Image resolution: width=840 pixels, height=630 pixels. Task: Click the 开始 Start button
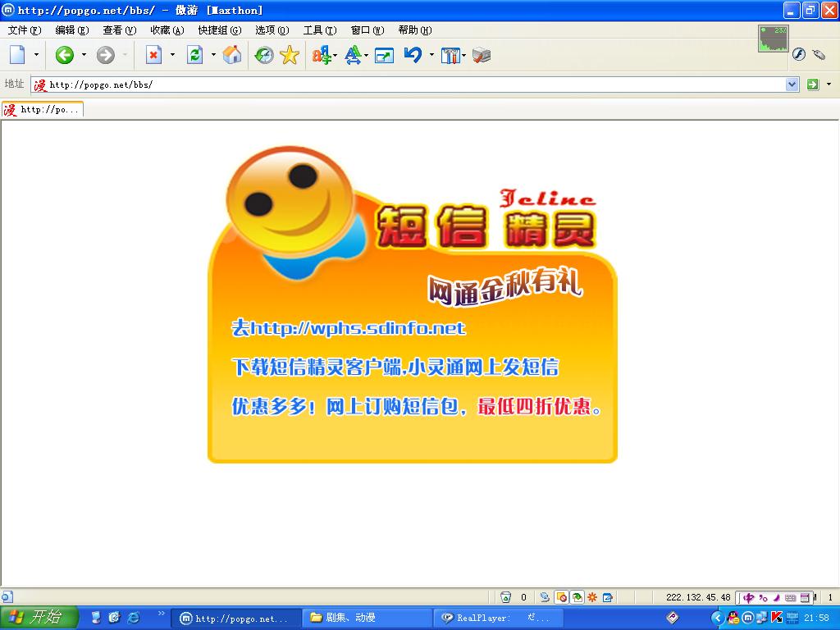point(39,618)
